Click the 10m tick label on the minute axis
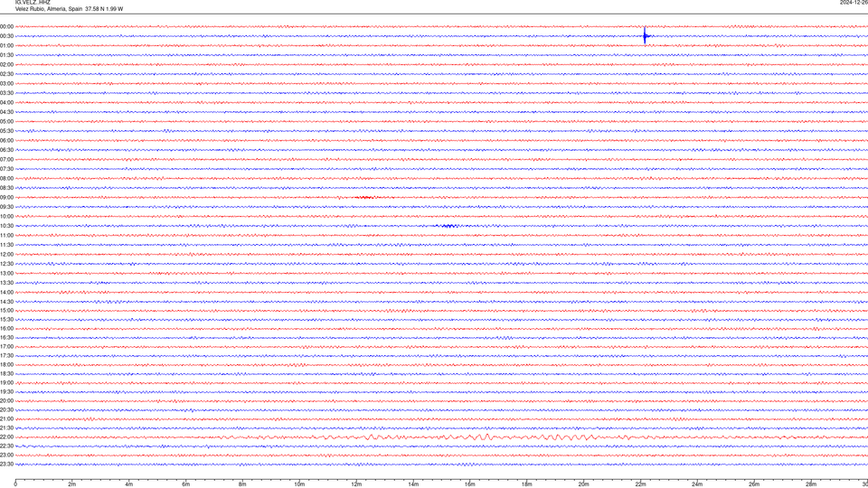 click(299, 484)
